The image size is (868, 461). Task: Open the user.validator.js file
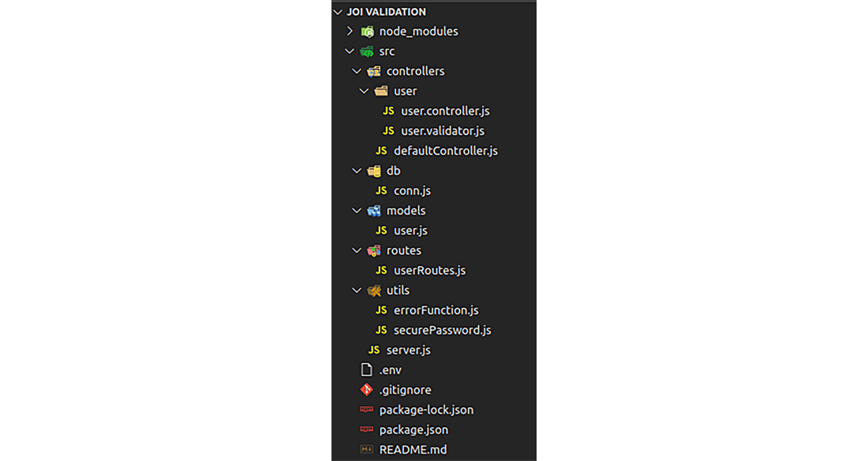pos(439,130)
